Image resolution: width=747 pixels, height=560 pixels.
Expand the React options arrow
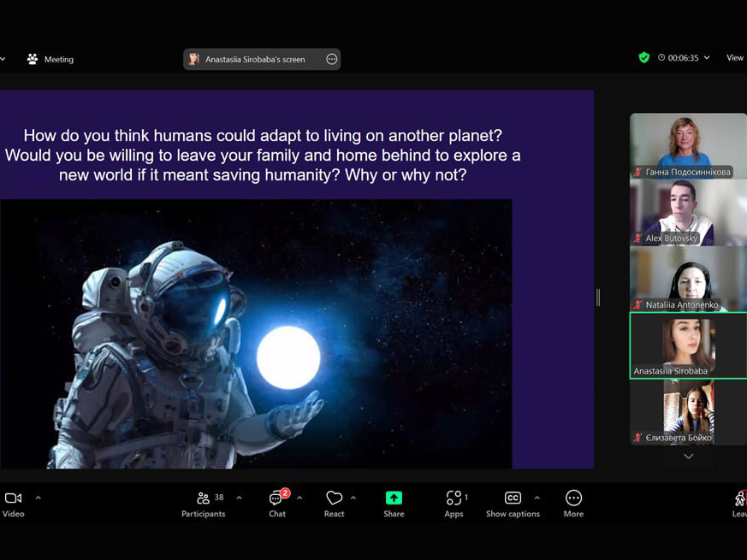click(x=353, y=498)
